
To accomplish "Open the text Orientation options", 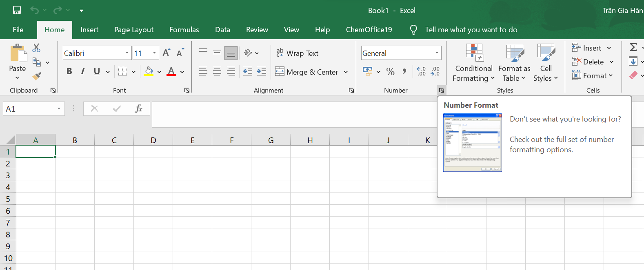I will (251, 53).
